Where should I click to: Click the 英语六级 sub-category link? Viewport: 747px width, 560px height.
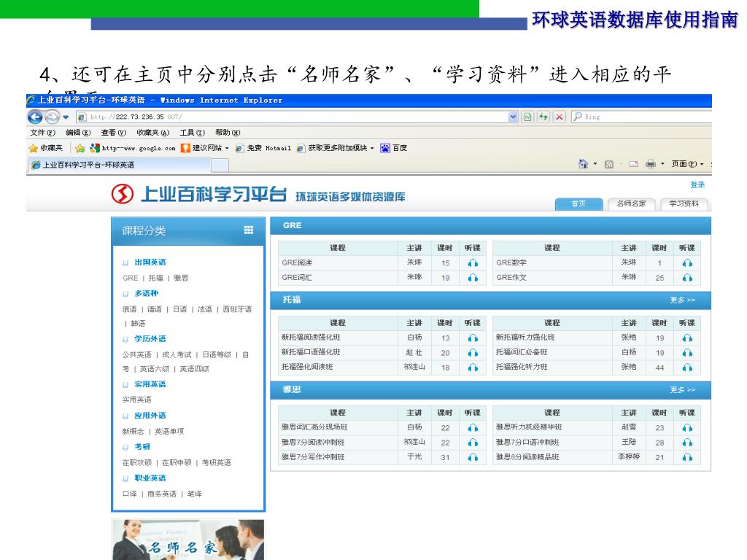[x=155, y=368]
